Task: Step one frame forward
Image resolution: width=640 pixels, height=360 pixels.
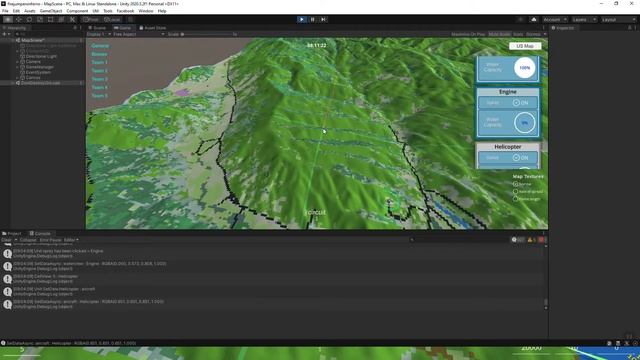Action: 323,19
